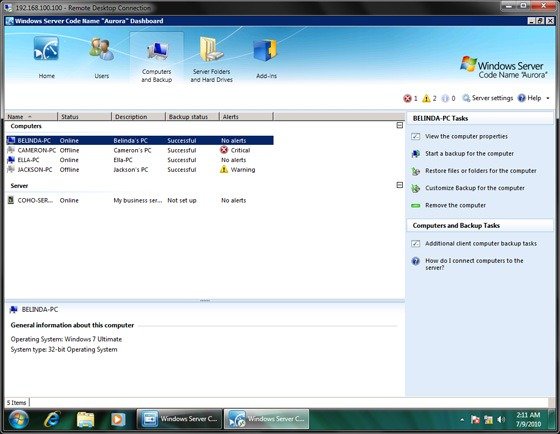
Task: Collapse the Server group
Action: coord(400,185)
